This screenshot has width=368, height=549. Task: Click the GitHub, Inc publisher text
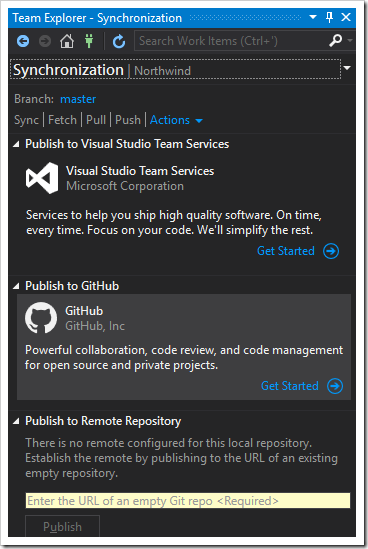point(95,326)
